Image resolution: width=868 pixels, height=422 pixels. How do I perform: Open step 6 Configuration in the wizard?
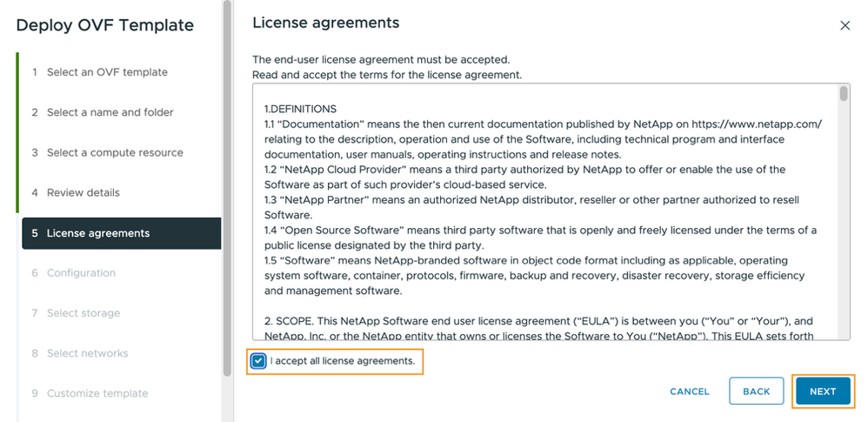tap(81, 273)
